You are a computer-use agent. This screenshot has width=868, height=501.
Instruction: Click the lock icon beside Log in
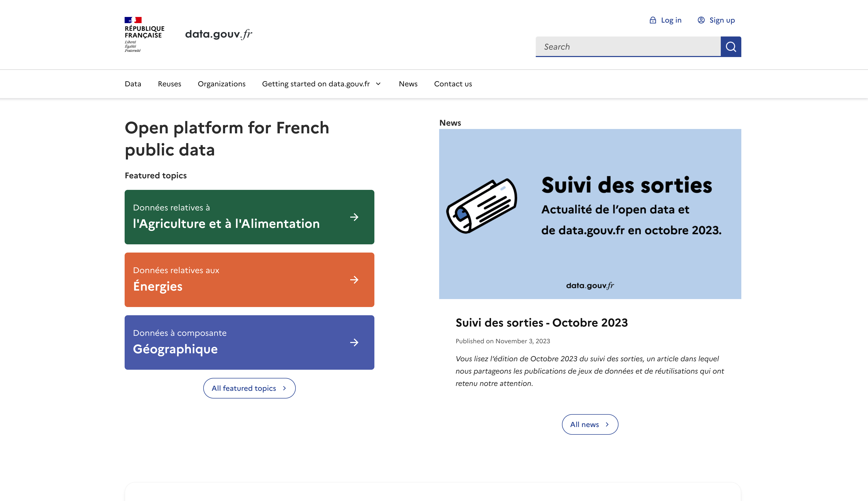[x=653, y=20]
